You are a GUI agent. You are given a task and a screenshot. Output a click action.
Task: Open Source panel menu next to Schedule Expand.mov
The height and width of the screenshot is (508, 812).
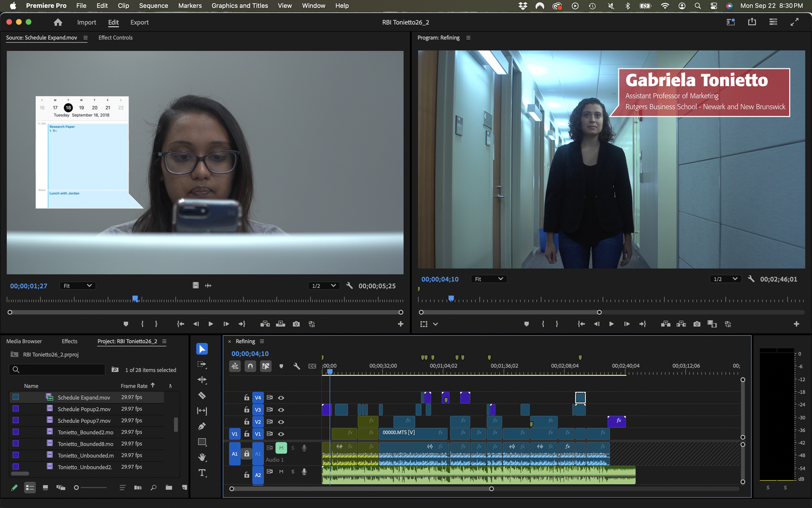[85, 38]
